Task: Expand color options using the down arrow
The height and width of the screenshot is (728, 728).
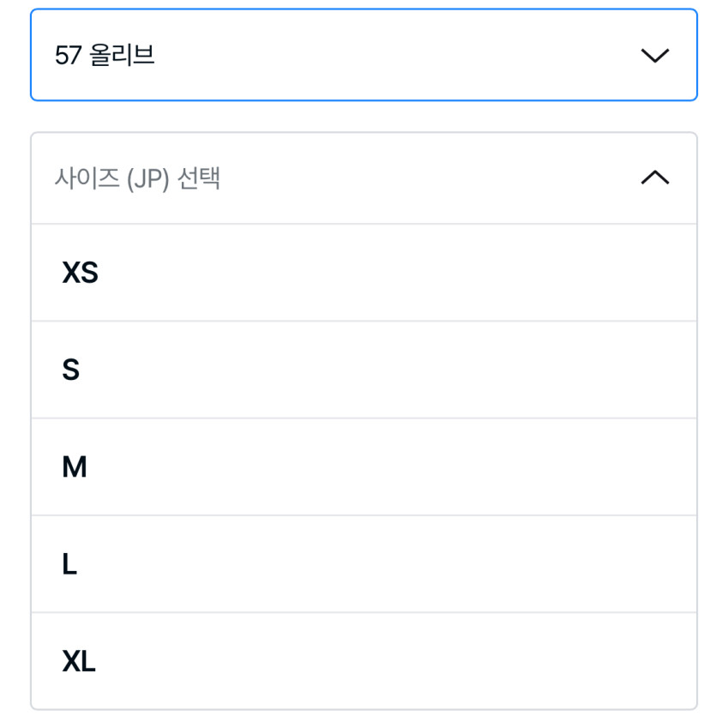Action: [x=654, y=56]
